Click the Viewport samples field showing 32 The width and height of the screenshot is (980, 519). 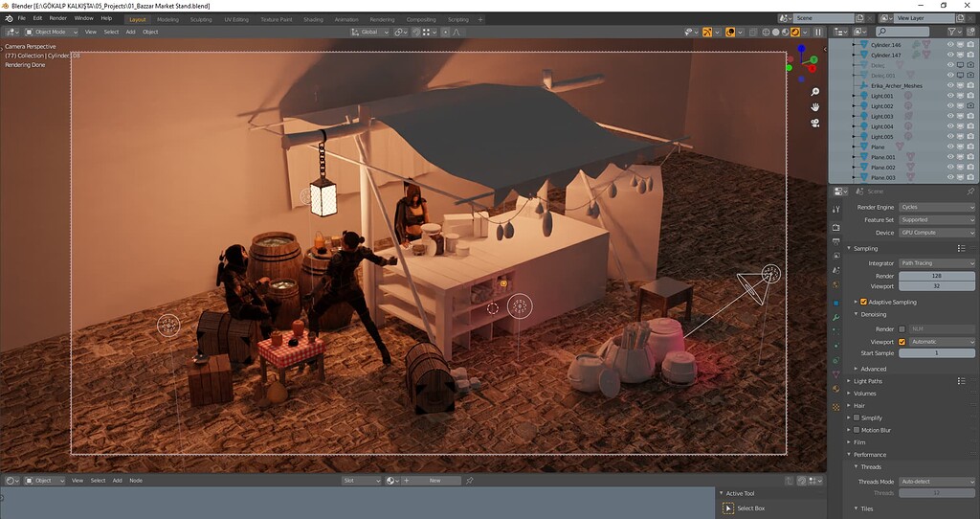click(x=937, y=286)
